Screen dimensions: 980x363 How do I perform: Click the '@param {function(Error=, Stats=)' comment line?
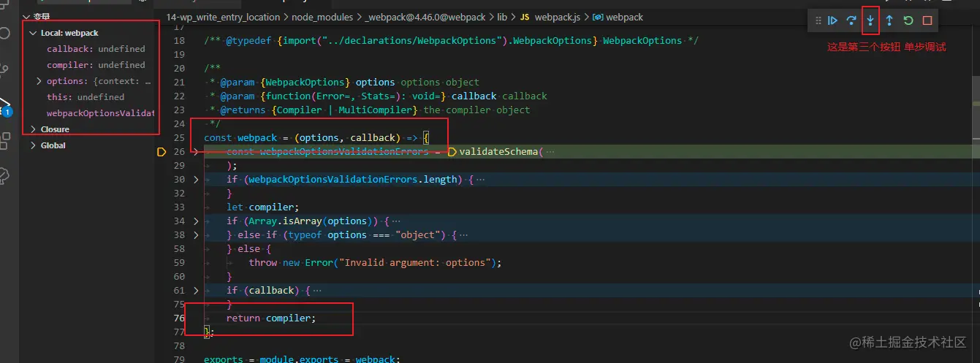click(x=378, y=96)
